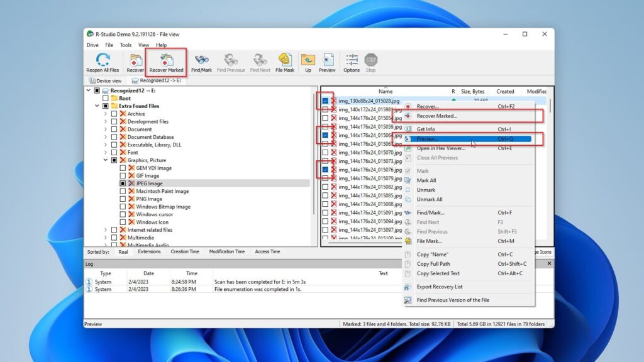Switch to the Device view tab
The image size is (644, 362).
tap(106, 80)
